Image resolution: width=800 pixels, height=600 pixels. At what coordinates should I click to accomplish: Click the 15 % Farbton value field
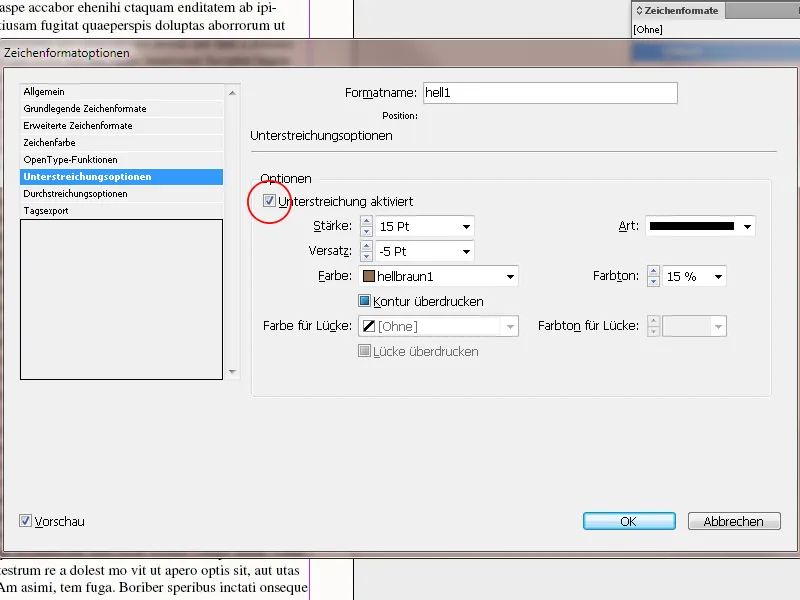(x=686, y=277)
